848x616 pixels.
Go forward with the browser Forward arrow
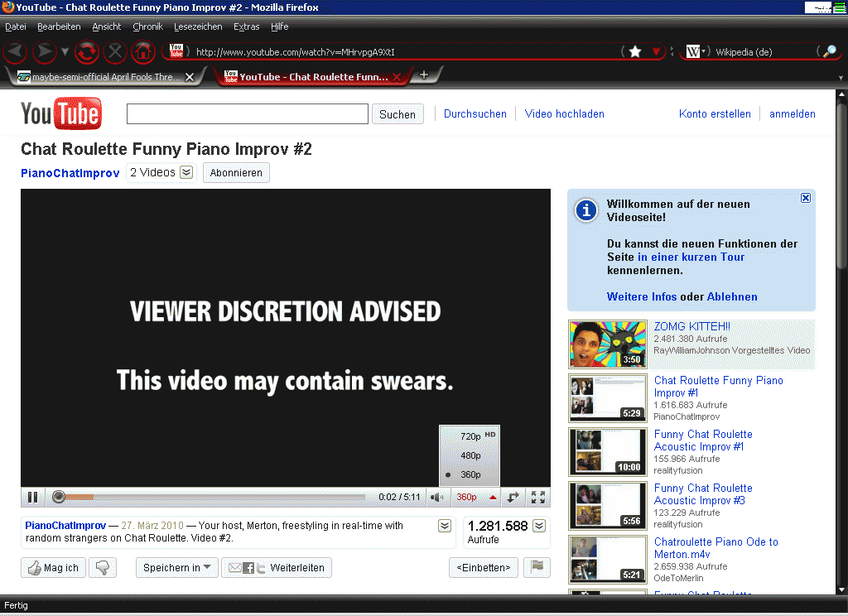[45, 52]
